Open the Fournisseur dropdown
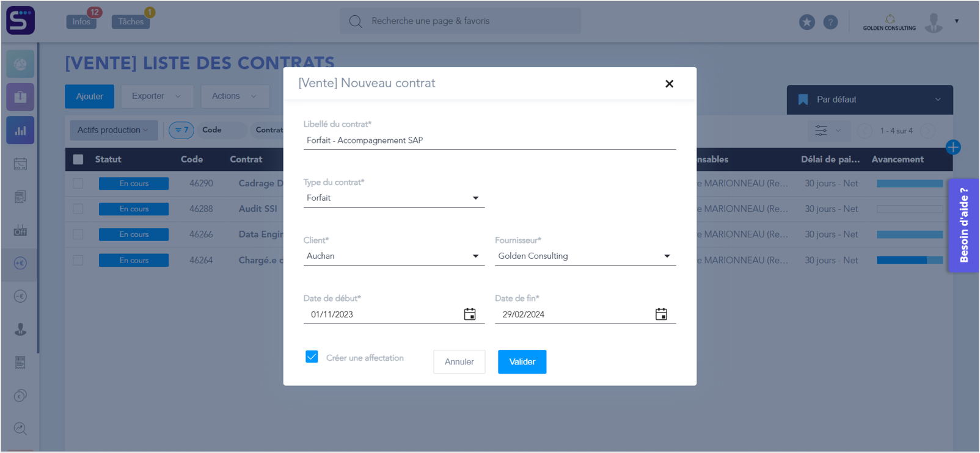Image resolution: width=980 pixels, height=453 pixels. pos(585,256)
